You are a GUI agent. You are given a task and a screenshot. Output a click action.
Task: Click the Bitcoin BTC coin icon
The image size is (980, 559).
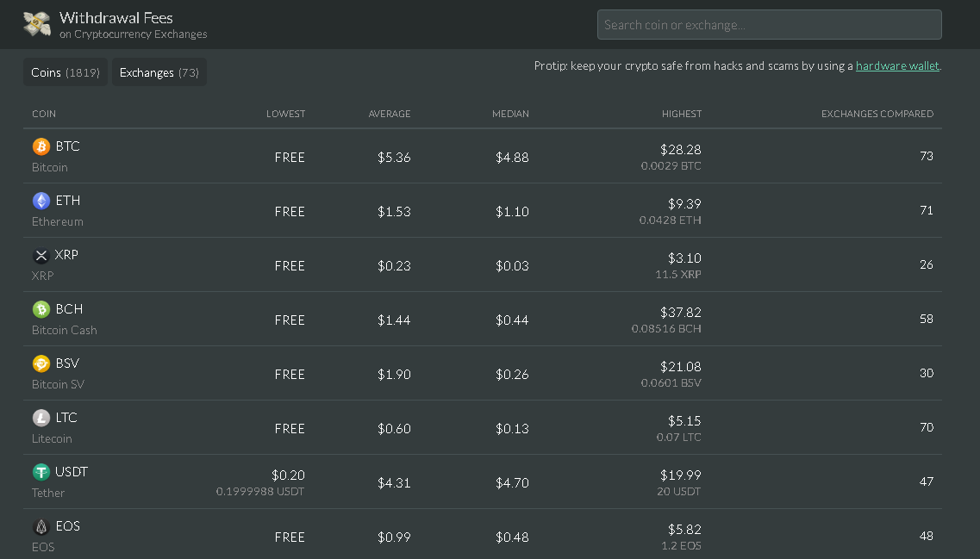[41, 146]
